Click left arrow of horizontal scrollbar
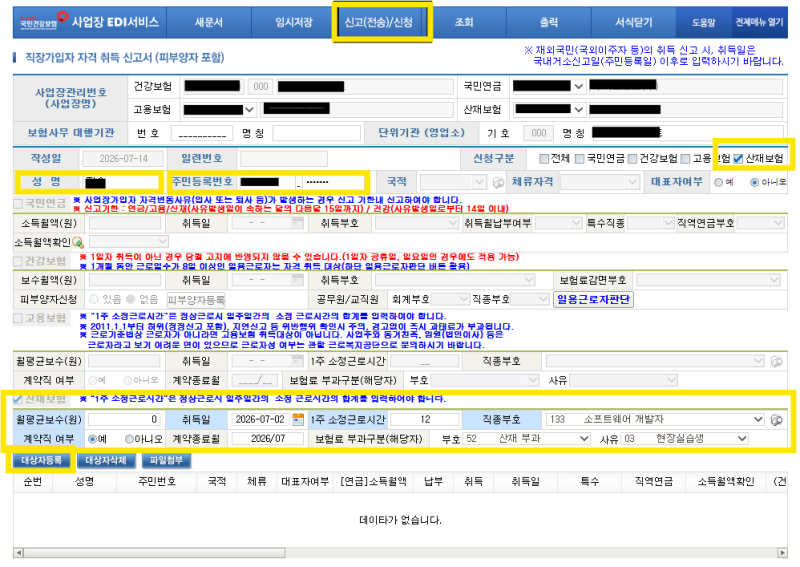Viewport: 800px width, 567px height. pos(19,553)
